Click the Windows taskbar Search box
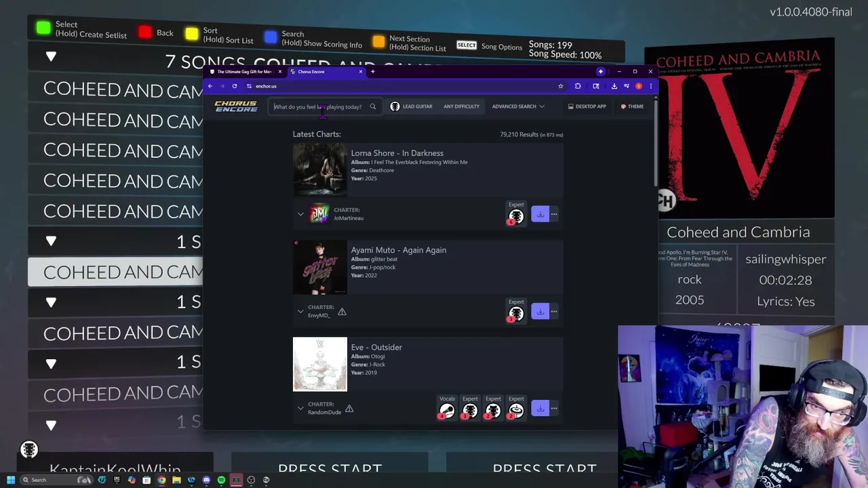Viewport: 868px width, 488px height. click(x=57, y=480)
